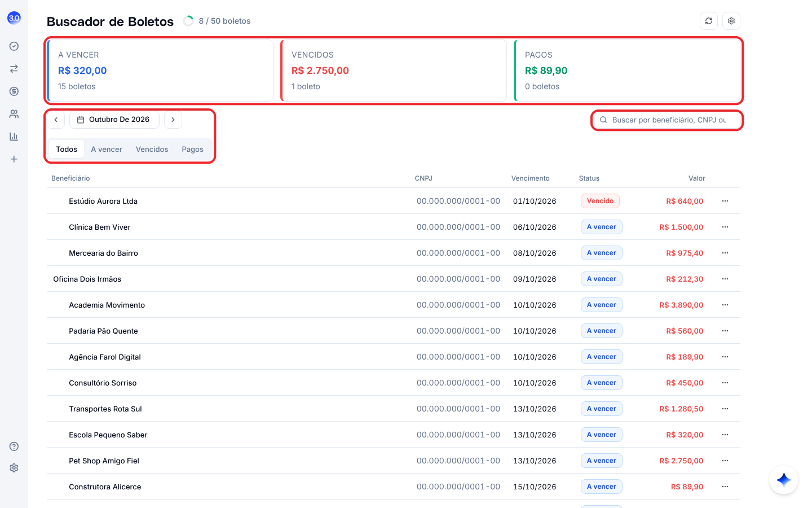
Task: Click the Consultório Sorriso name
Action: tap(103, 383)
